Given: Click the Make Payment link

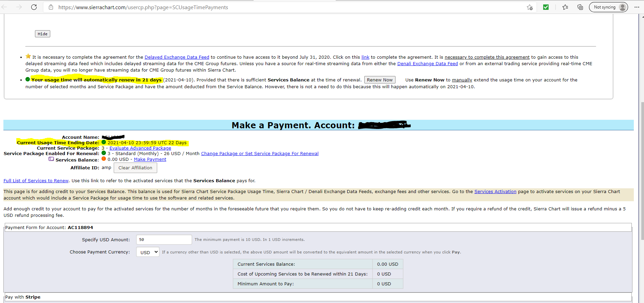Looking at the screenshot, I should [x=150, y=159].
